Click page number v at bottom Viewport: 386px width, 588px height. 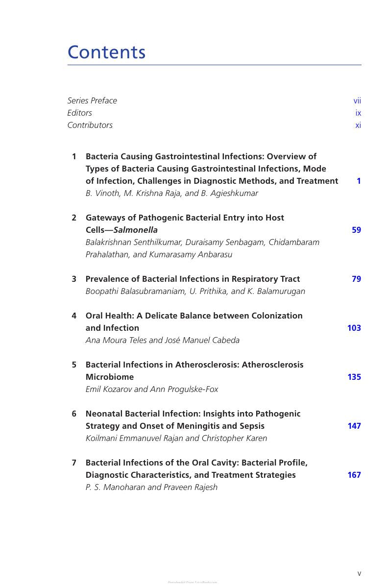[359, 573]
